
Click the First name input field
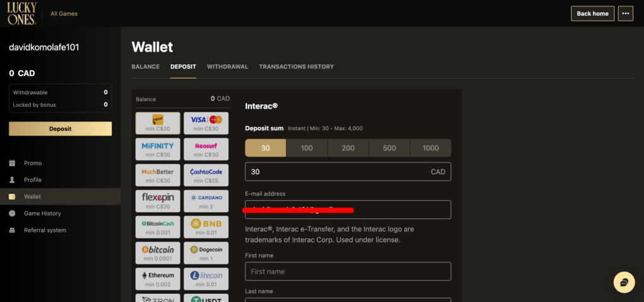coord(348,271)
